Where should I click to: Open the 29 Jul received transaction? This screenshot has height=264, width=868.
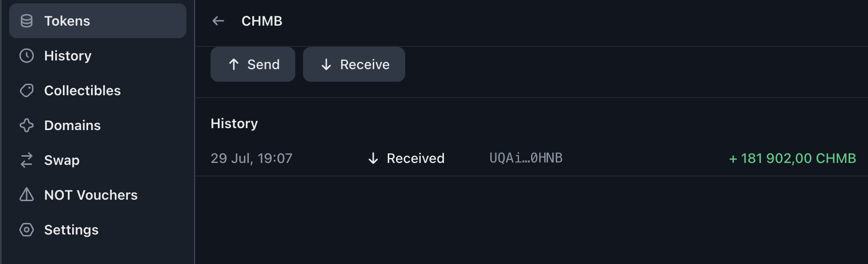tap(531, 158)
